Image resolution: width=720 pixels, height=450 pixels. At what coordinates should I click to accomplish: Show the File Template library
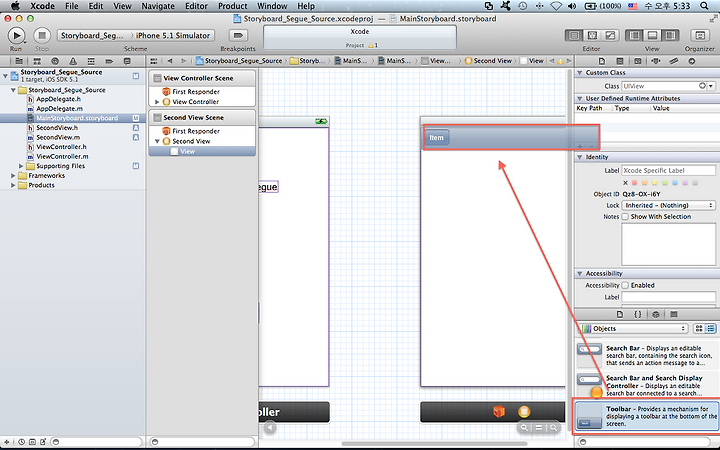point(620,315)
